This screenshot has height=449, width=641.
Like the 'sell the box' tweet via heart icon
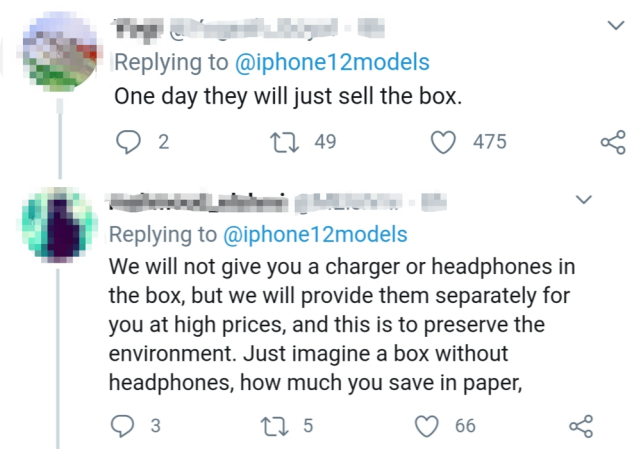[x=443, y=143]
